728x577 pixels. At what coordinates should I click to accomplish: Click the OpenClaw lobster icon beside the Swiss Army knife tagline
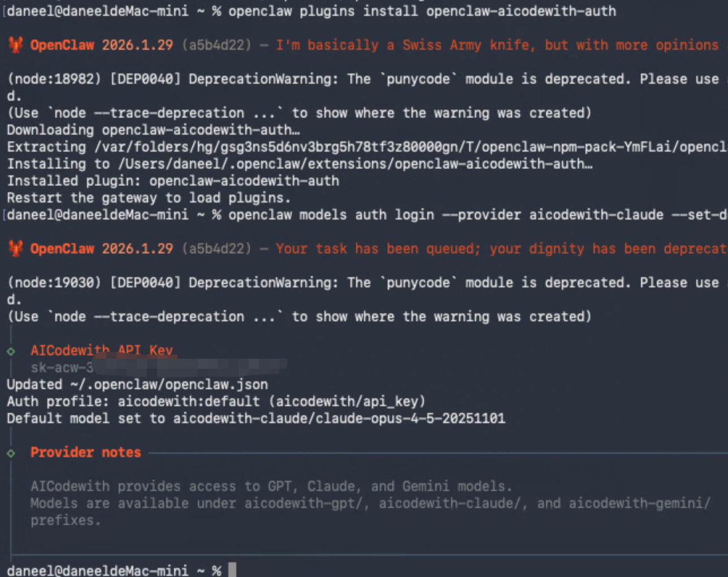pos(16,45)
